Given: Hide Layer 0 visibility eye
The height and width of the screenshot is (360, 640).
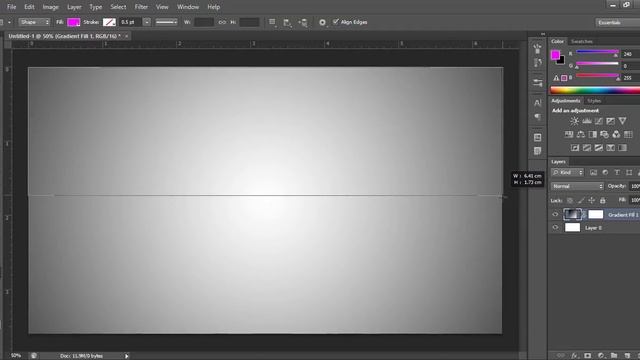Looking at the screenshot, I should click(x=555, y=227).
